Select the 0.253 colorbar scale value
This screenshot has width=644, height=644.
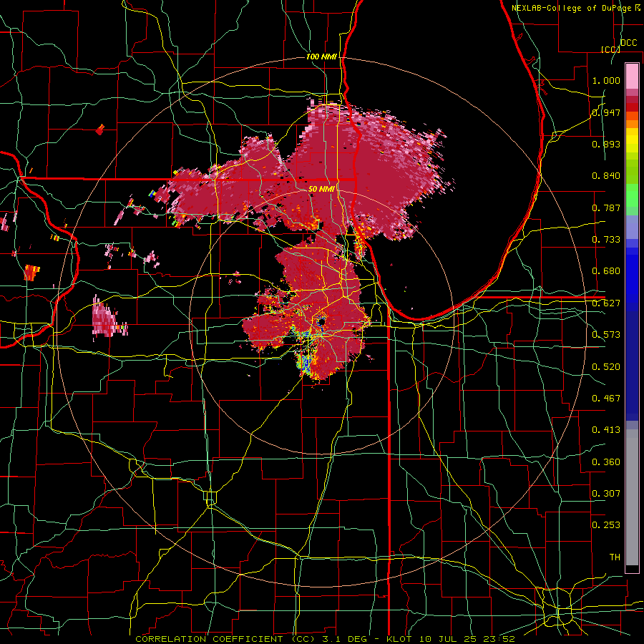[x=606, y=525]
